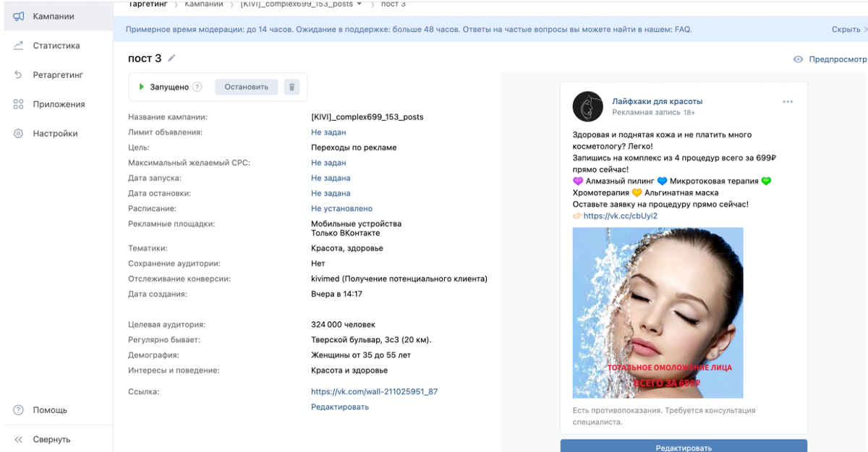Open Кампании megaphone icon in sidebar
The image size is (868, 452).
19,16
